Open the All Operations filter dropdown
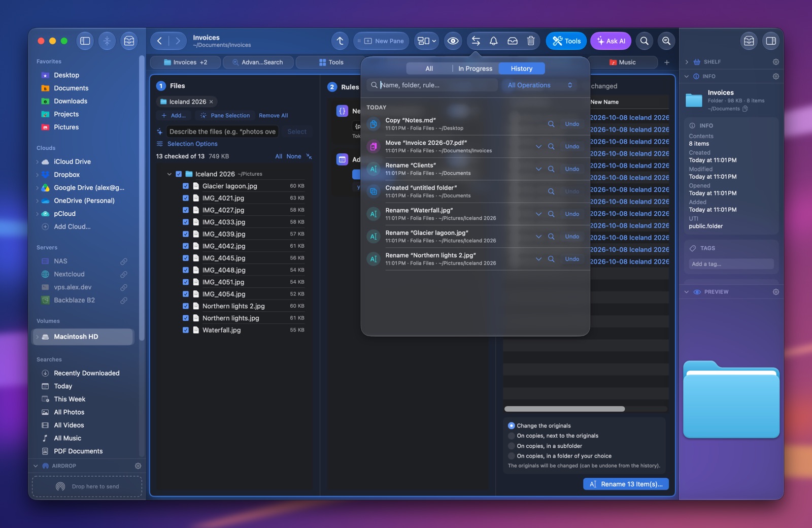812x528 pixels. [540, 85]
